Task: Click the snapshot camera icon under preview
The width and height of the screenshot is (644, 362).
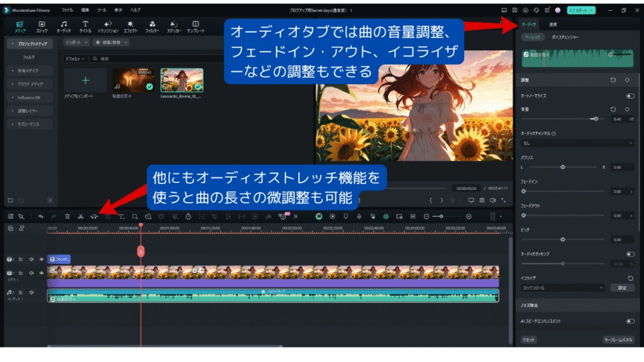Action: pyautogui.click(x=482, y=200)
